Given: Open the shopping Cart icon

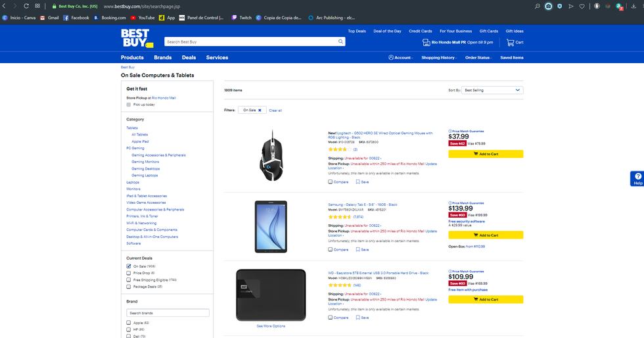Looking at the screenshot, I should [510, 42].
